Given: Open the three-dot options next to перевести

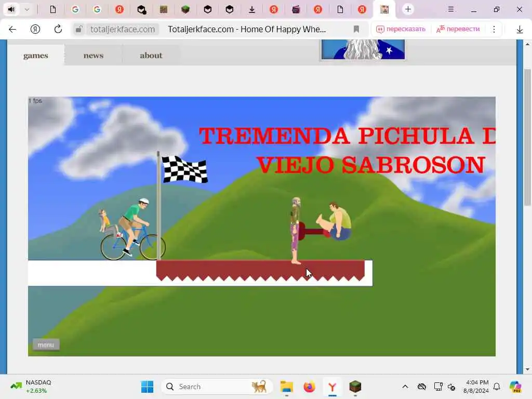Looking at the screenshot, I should tap(494, 29).
